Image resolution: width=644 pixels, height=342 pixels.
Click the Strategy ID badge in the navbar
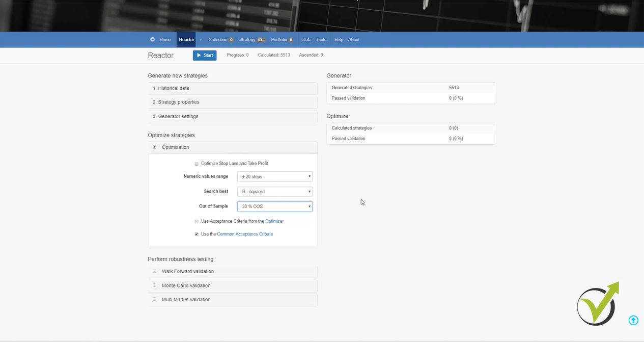pyautogui.click(x=260, y=39)
